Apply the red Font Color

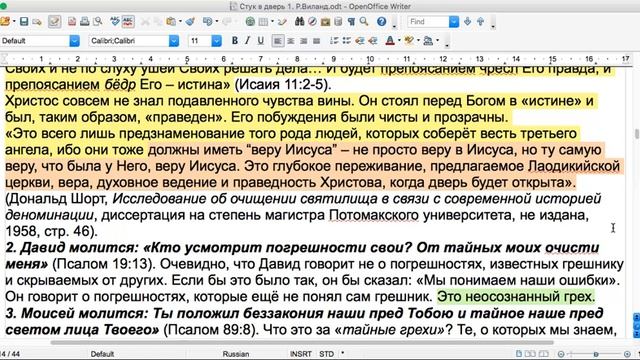tap(390, 41)
